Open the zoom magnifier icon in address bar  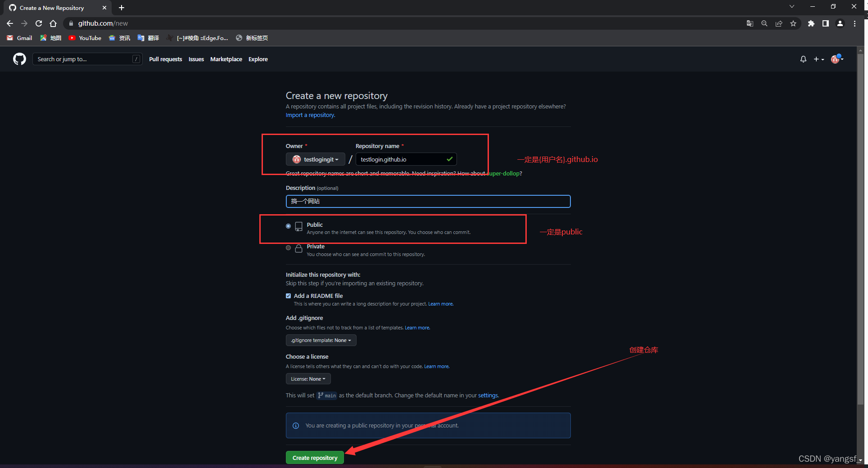764,23
